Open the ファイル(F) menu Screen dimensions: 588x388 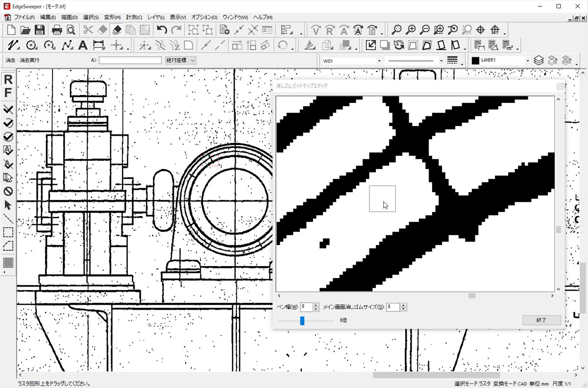24,17
